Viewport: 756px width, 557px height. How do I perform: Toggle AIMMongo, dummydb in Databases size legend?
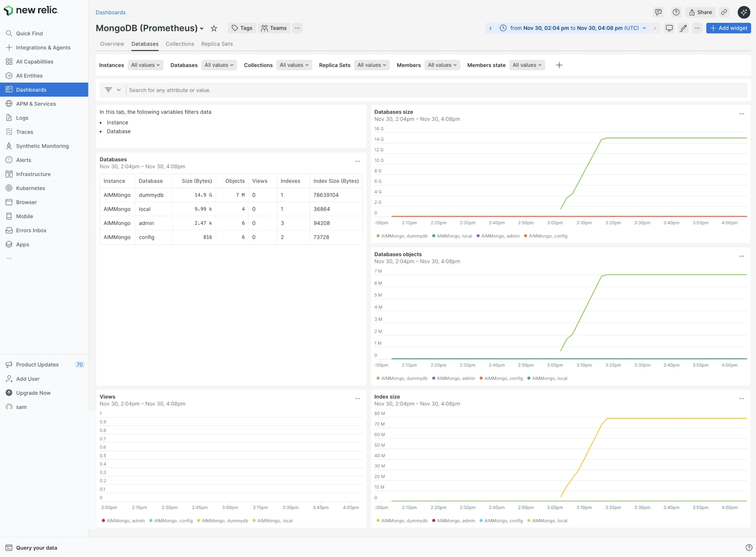tap(402, 236)
